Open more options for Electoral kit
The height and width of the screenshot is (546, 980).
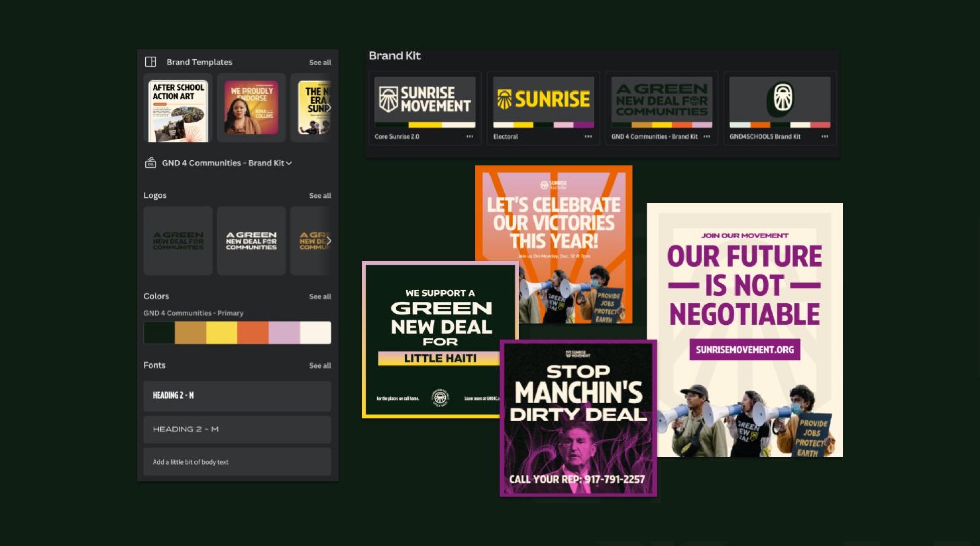[588, 136]
